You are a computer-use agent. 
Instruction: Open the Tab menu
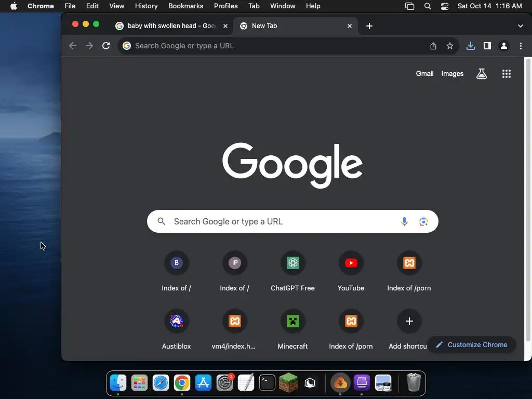(x=254, y=6)
